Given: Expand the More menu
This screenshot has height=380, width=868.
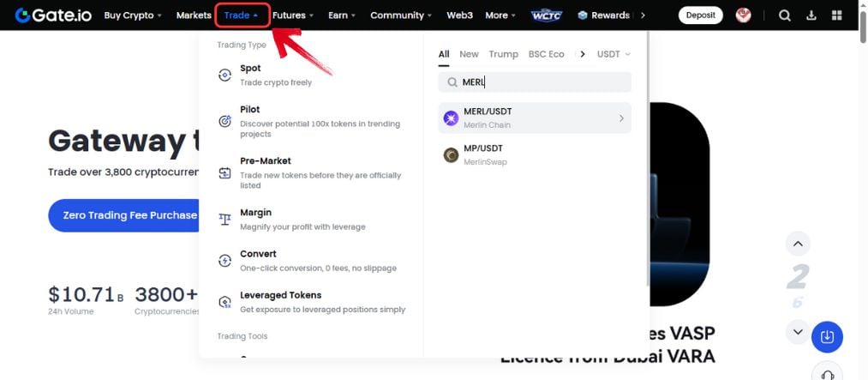Looking at the screenshot, I should pyautogui.click(x=500, y=15).
